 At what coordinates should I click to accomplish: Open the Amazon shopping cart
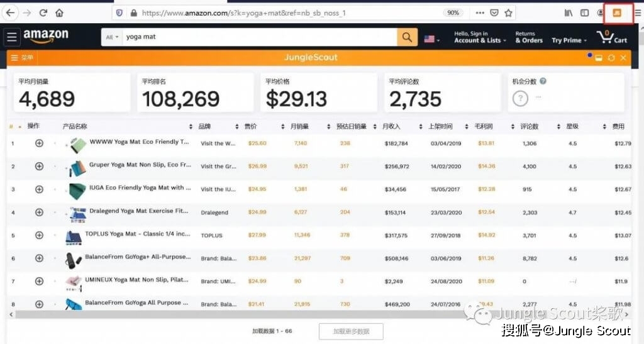pyautogui.click(x=612, y=37)
